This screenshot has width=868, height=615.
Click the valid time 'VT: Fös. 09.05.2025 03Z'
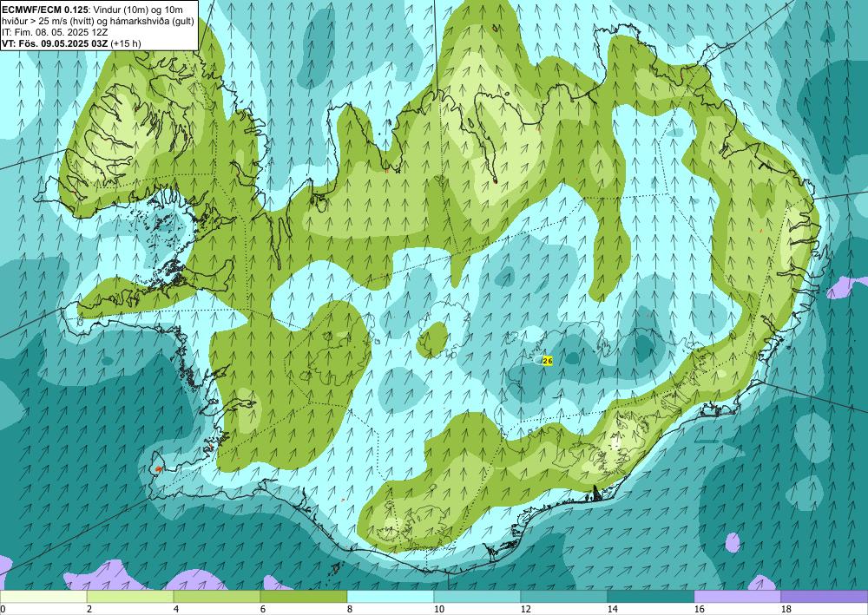pos(56,43)
